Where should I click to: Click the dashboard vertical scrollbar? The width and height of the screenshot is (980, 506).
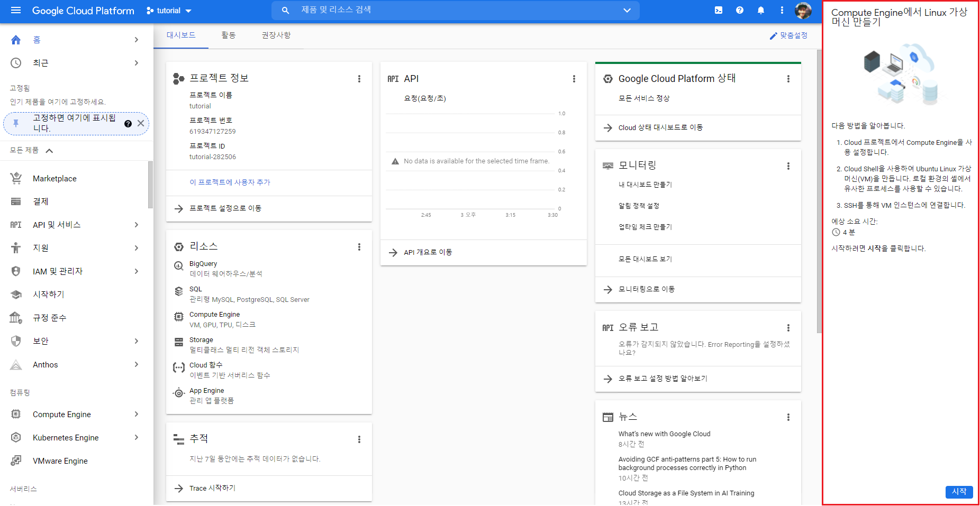pyautogui.click(x=819, y=191)
